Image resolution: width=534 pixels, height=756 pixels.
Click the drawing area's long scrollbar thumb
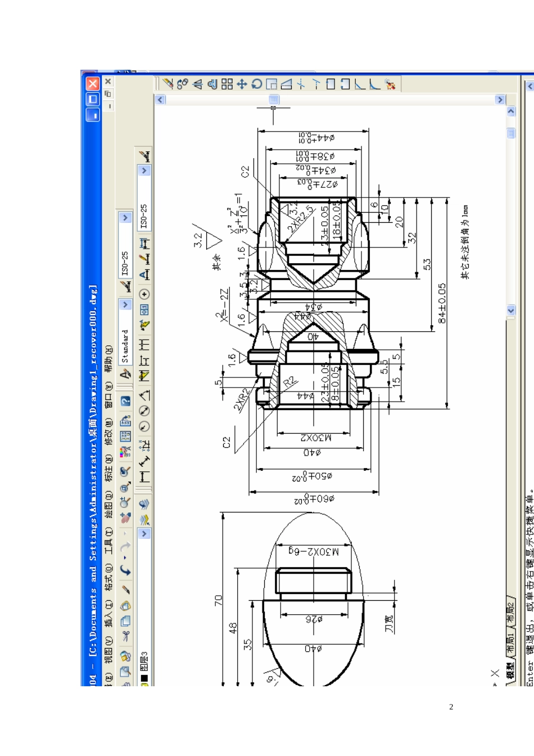tap(274, 100)
